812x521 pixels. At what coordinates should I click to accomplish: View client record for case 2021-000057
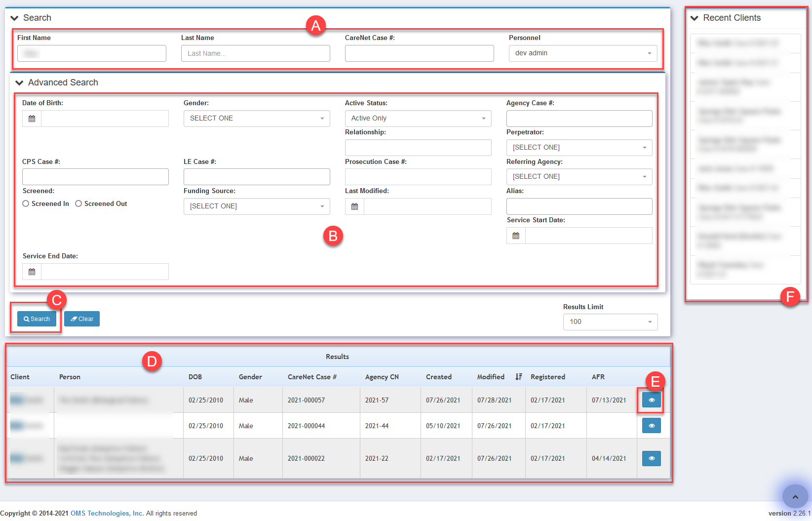click(x=652, y=400)
